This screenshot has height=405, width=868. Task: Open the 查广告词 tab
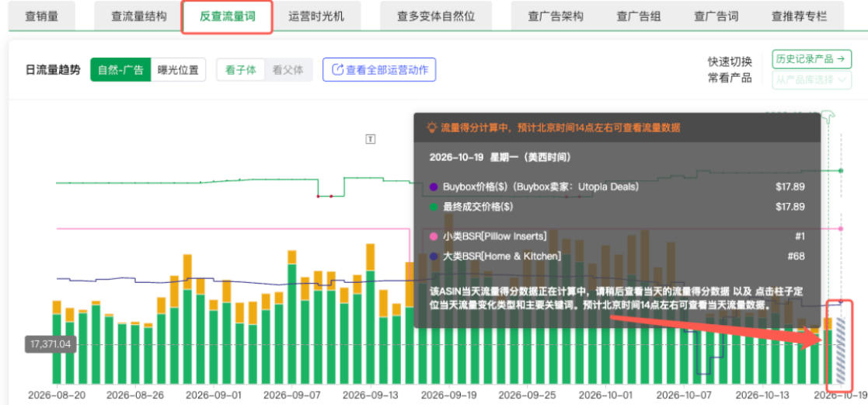(716, 16)
